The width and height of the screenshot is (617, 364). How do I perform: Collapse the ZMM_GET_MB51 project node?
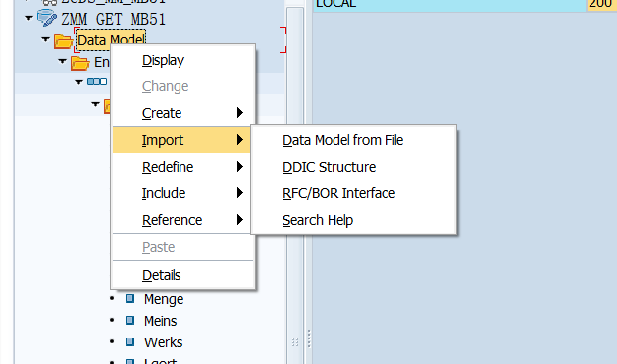pos(28,18)
